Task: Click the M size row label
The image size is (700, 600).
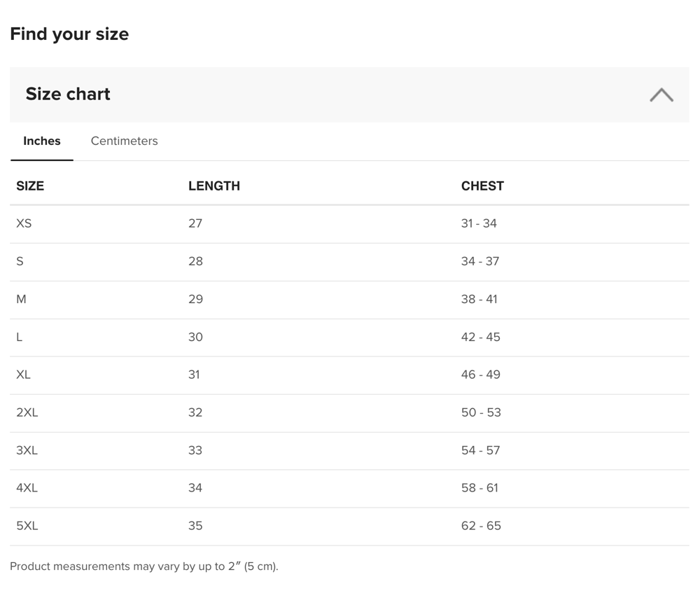Action: (x=21, y=299)
